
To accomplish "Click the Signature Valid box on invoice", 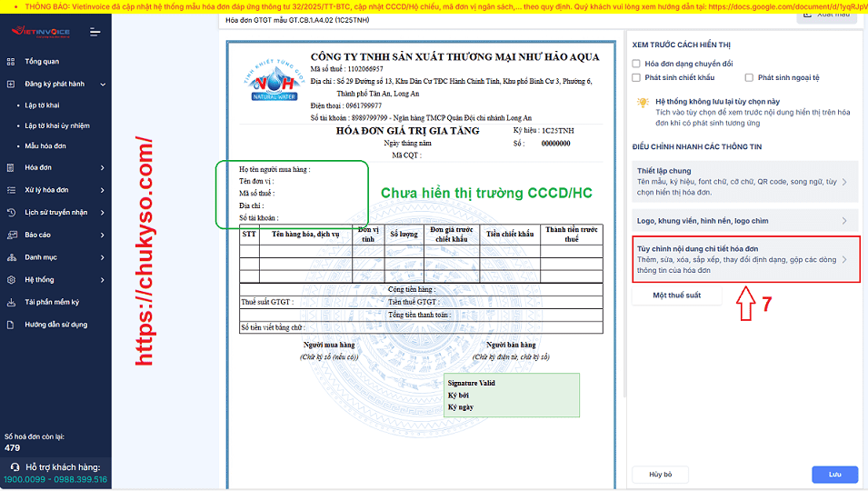I will (512, 395).
